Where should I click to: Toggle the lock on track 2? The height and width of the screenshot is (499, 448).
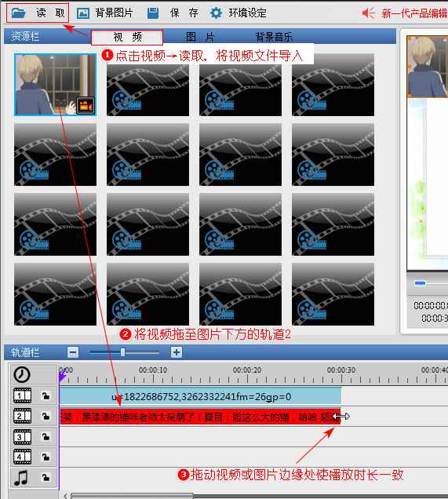pyautogui.click(x=46, y=417)
